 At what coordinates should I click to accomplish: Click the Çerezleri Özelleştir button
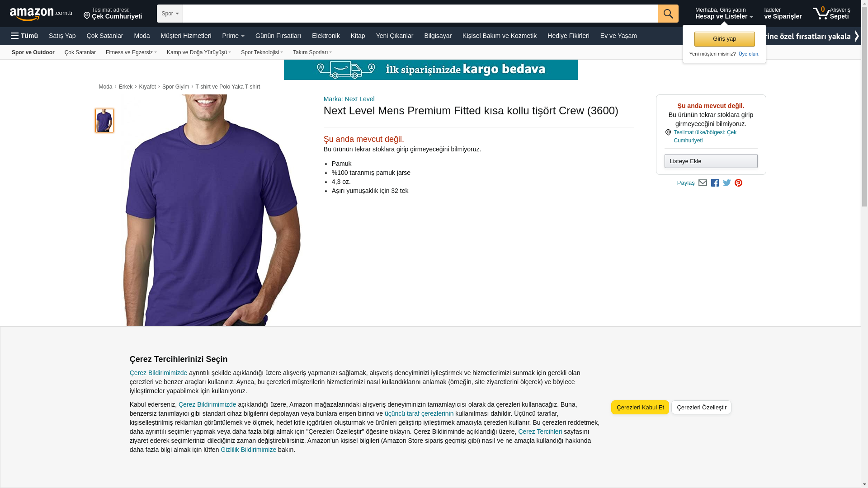tap(701, 408)
